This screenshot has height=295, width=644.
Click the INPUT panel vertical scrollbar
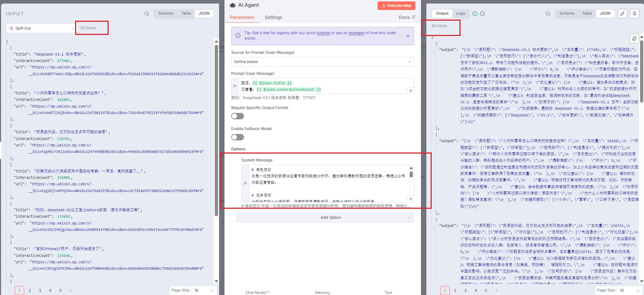pos(216,130)
